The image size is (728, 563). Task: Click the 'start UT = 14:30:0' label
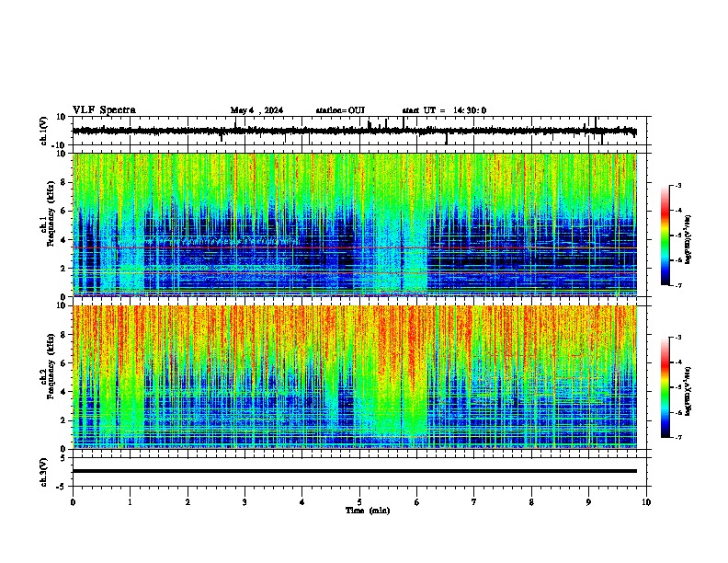click(444, 110)
